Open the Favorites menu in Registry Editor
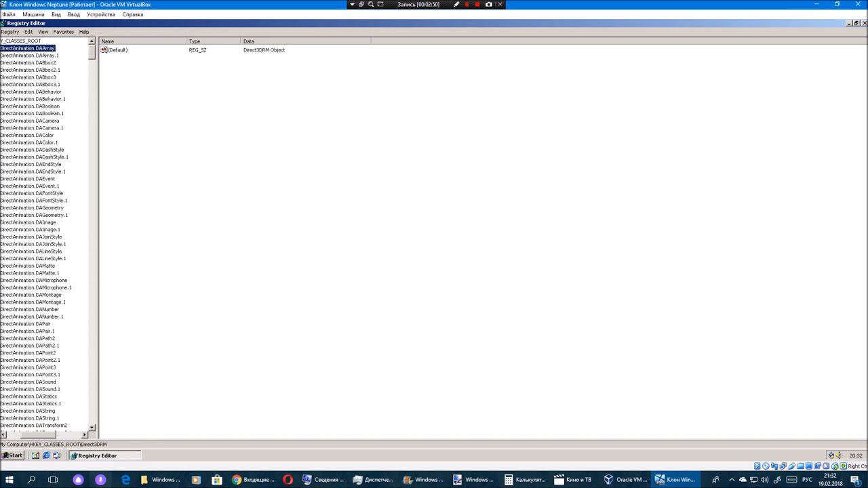 63,32
